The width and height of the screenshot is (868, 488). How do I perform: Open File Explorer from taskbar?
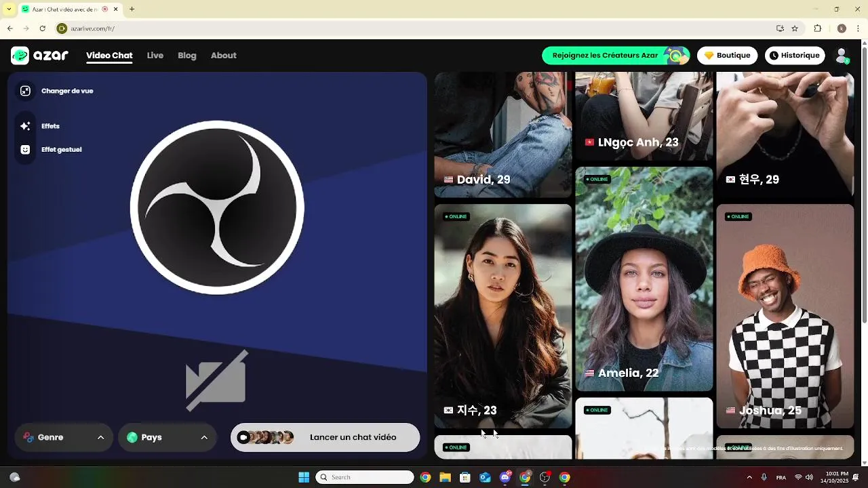tap(445, 477)
